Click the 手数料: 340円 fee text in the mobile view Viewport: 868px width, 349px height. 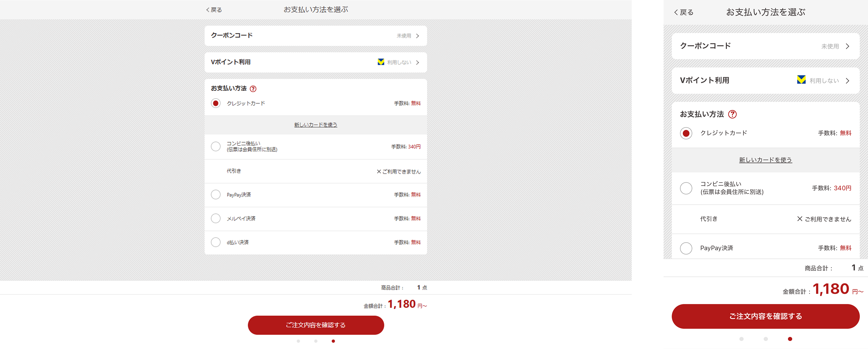pyautogui.click(x=831, y=188)
